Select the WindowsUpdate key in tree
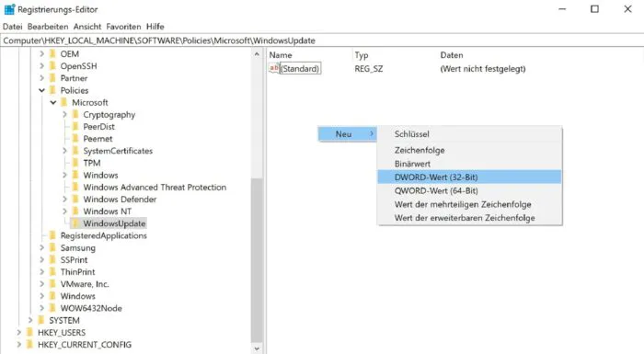644x354 pixels. [114, 223]
